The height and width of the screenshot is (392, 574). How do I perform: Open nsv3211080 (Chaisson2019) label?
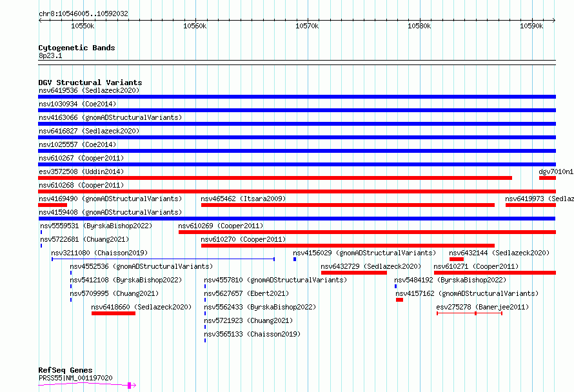(99, 253)
